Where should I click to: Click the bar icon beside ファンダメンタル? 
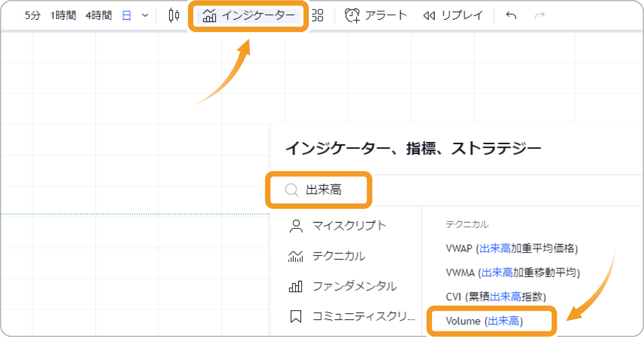pyautogui.click(x=295, y=286)
